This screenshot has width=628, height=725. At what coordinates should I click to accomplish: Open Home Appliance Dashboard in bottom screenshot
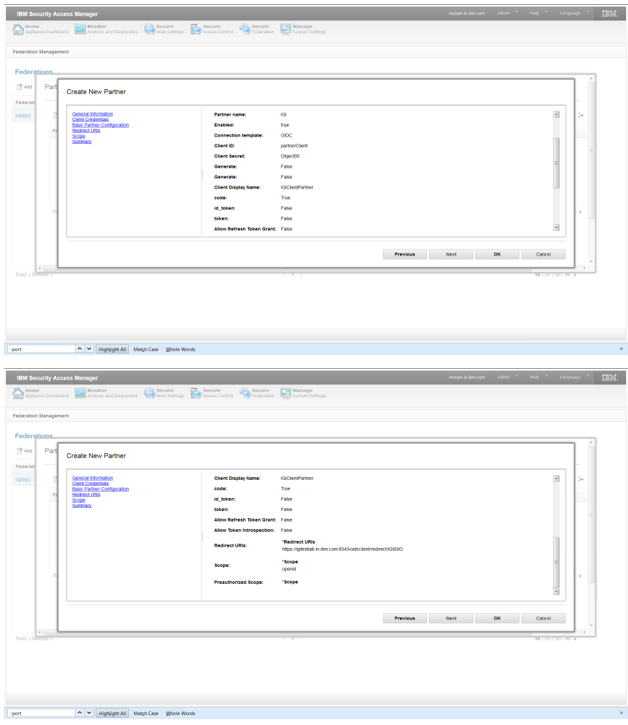pos(41,393)
